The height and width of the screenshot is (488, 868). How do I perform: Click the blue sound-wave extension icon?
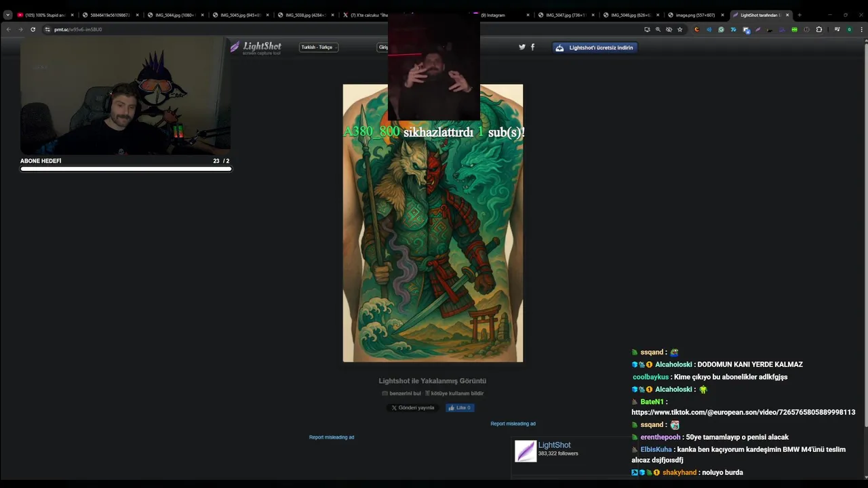click(709, 29)
